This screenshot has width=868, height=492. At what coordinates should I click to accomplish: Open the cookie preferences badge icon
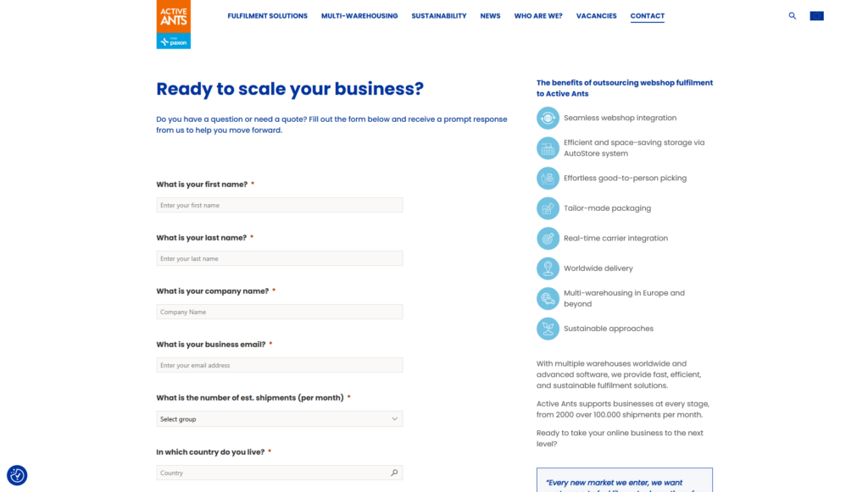coord(17,475)
